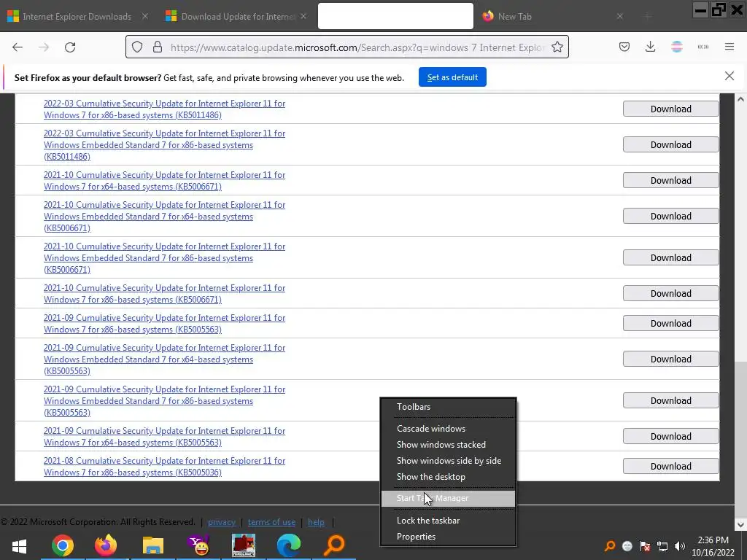
Task: Download KB5005036 for Windows 7 x86
Action: coord(670,466)
